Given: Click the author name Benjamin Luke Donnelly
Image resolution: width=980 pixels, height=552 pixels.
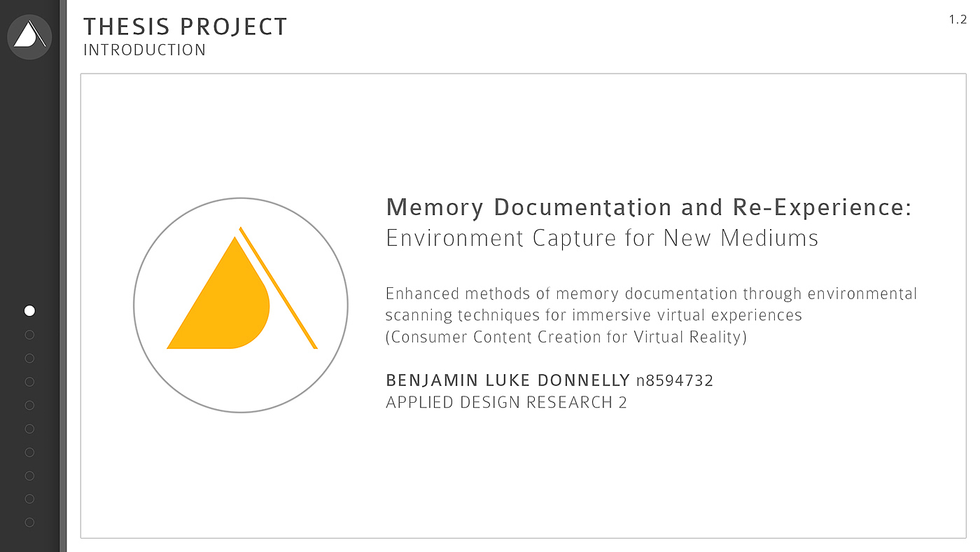Looking at the screenshot, I should coord(508,380).
